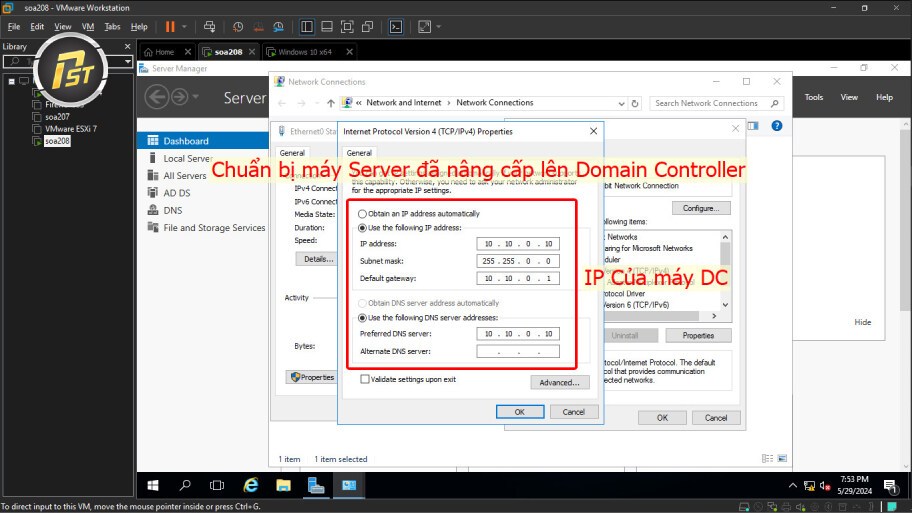Refresh the Network Connections address bar
Screen dimensions: 912x513
pos(635,103)
